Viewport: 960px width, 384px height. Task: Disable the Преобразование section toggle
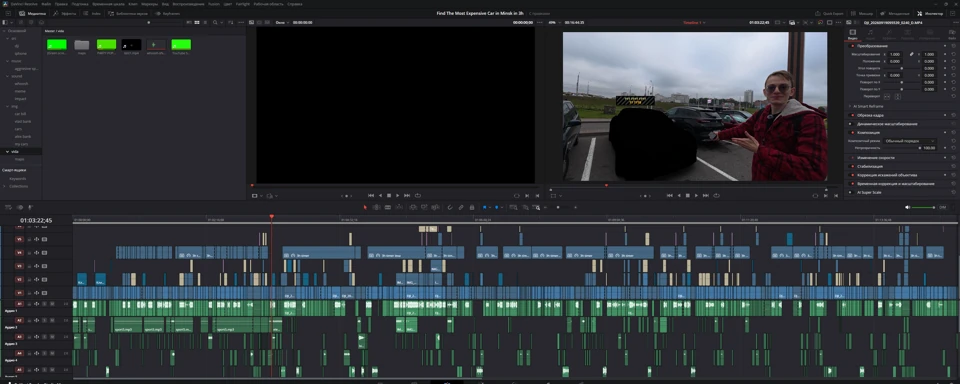(853, 46)
